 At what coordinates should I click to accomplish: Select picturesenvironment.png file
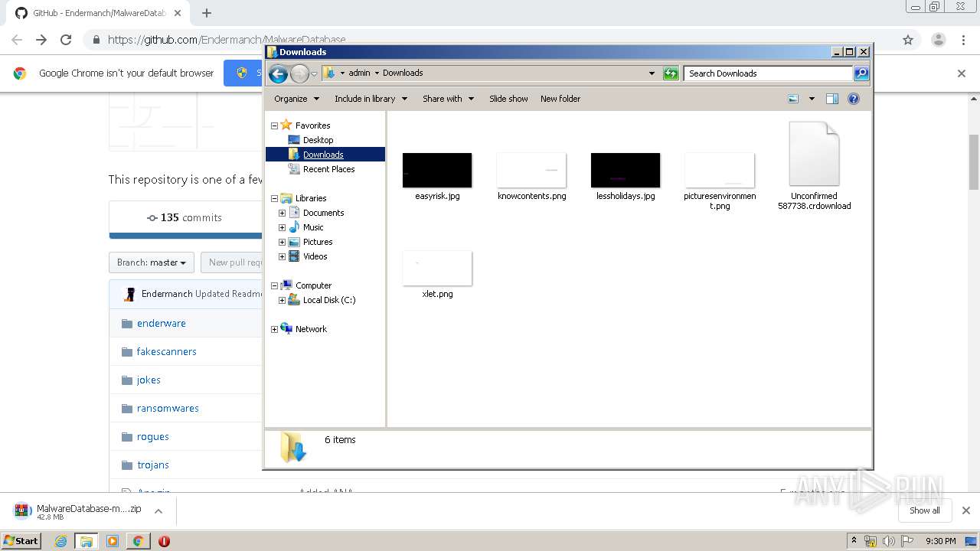pyautogui.click(x=720, y=181)
